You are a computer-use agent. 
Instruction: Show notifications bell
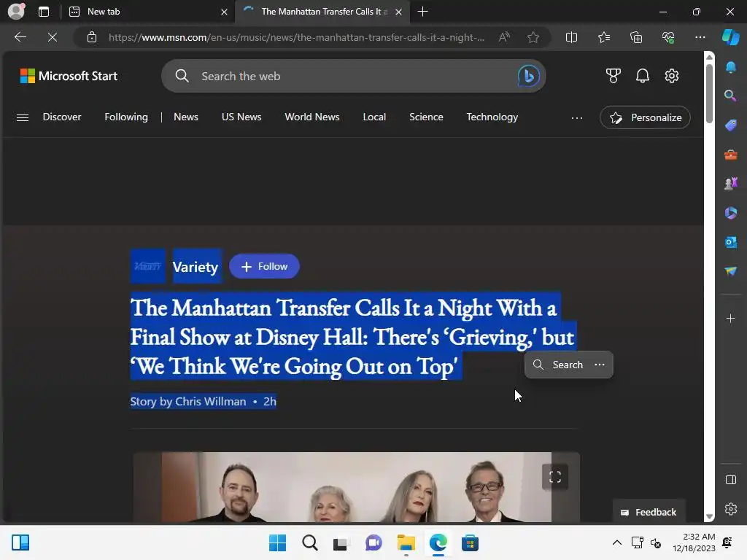[x=643, y=76]
